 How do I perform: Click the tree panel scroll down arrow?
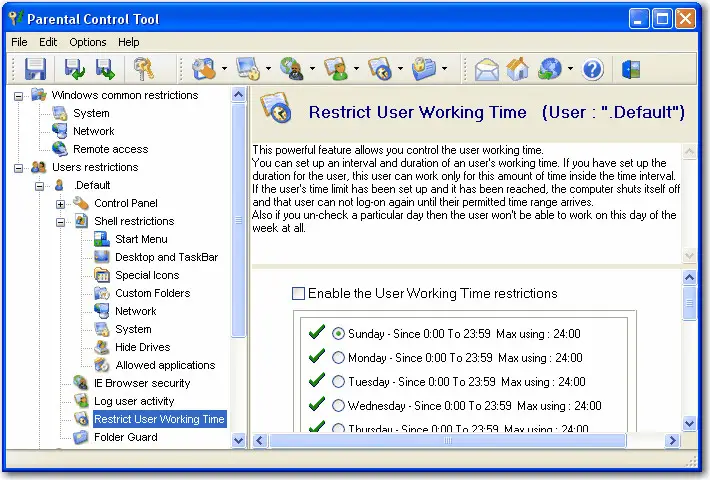point(238,440)
